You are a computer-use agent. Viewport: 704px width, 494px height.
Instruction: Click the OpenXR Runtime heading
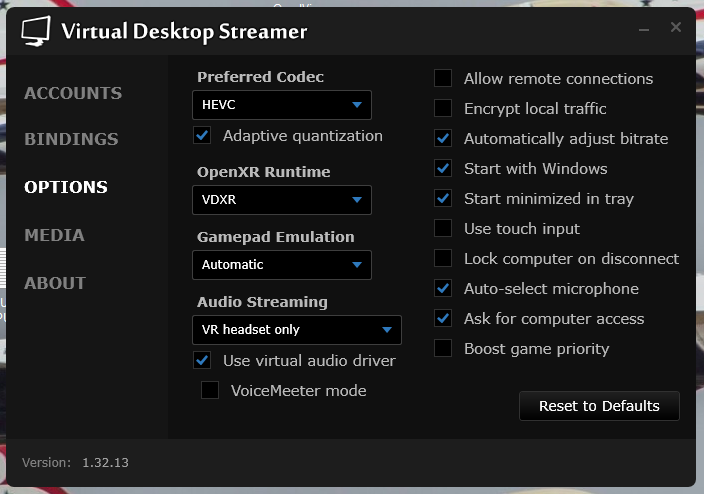pyautogui.click(x=264, y=172)
